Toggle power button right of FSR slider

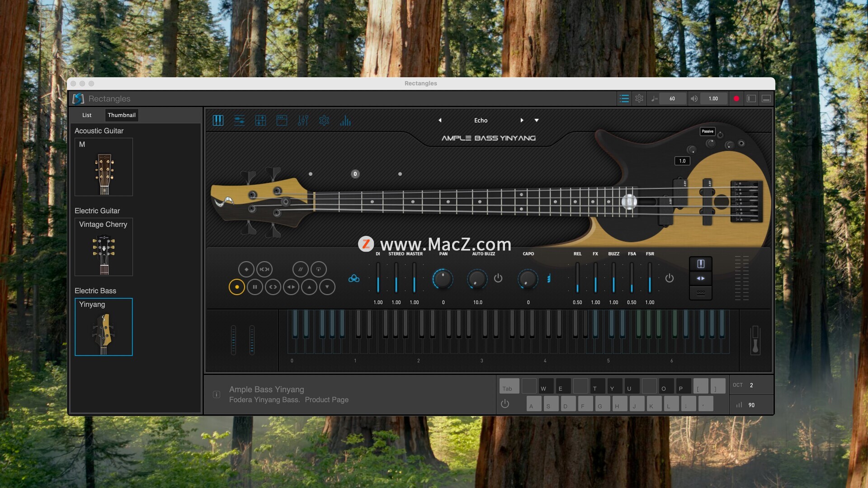tap(670, 278)
